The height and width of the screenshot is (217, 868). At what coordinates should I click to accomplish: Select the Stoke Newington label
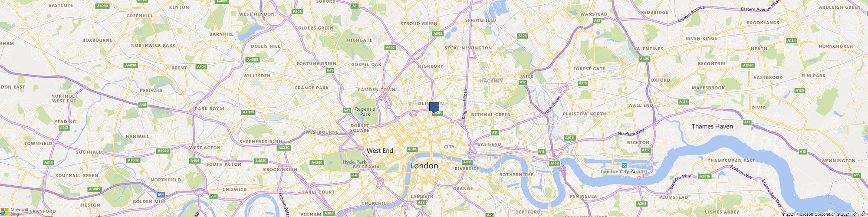click(468, 48)
